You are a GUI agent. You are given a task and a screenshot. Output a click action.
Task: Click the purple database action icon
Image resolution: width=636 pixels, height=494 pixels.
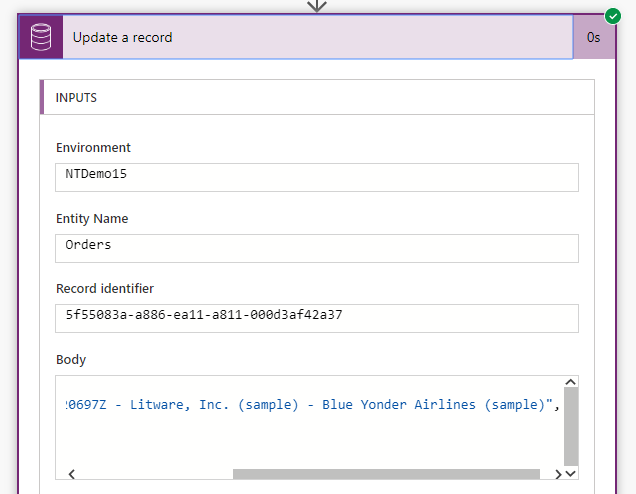coord(40,37)
